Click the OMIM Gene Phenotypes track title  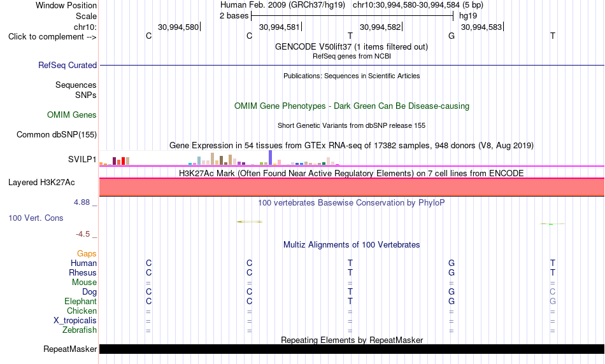pos(352,106)
